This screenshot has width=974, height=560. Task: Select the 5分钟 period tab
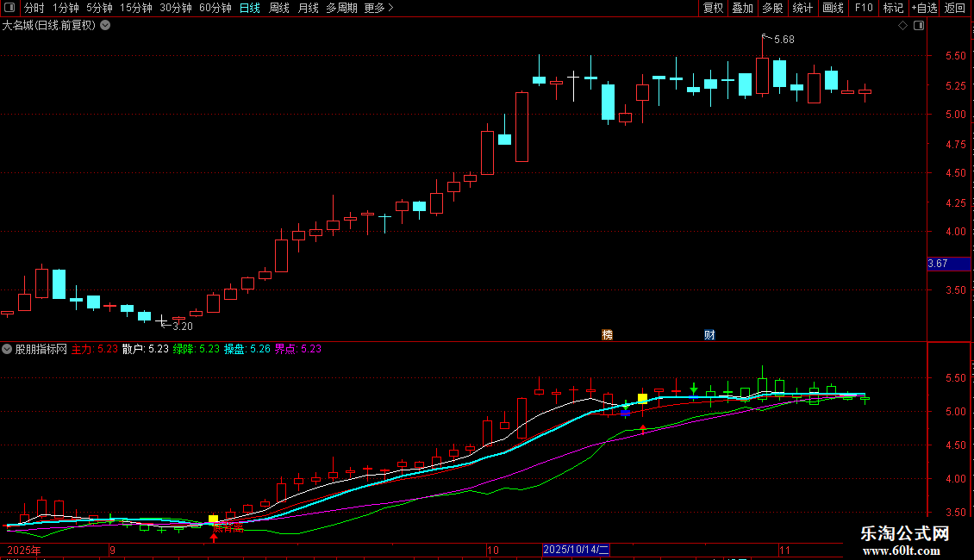pos(99,8)
